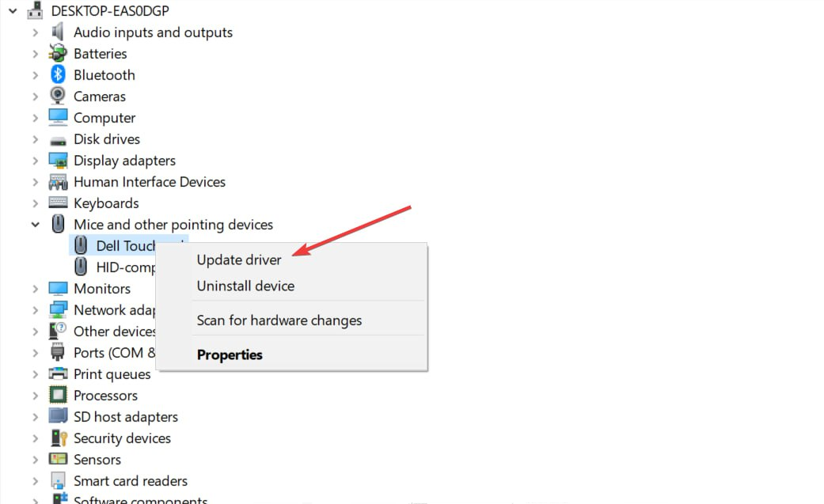Collapse the DESKTOP-EAS0DGP root node

tap(13, 10)
